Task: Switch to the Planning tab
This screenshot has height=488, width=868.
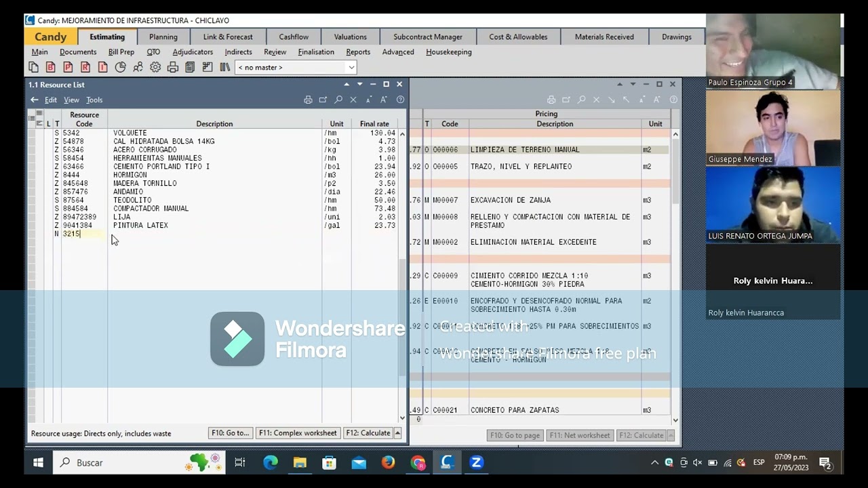Action: point(163,37)
